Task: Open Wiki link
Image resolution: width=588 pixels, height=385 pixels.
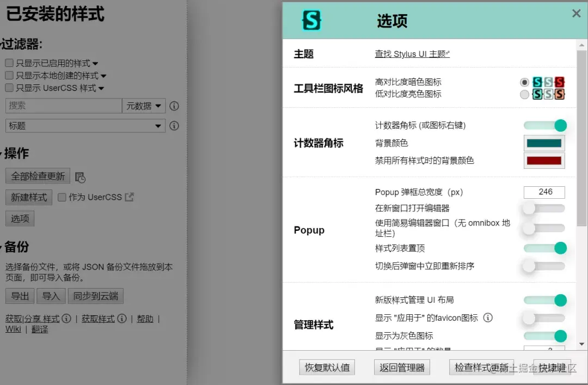Action: pos(13,329)
